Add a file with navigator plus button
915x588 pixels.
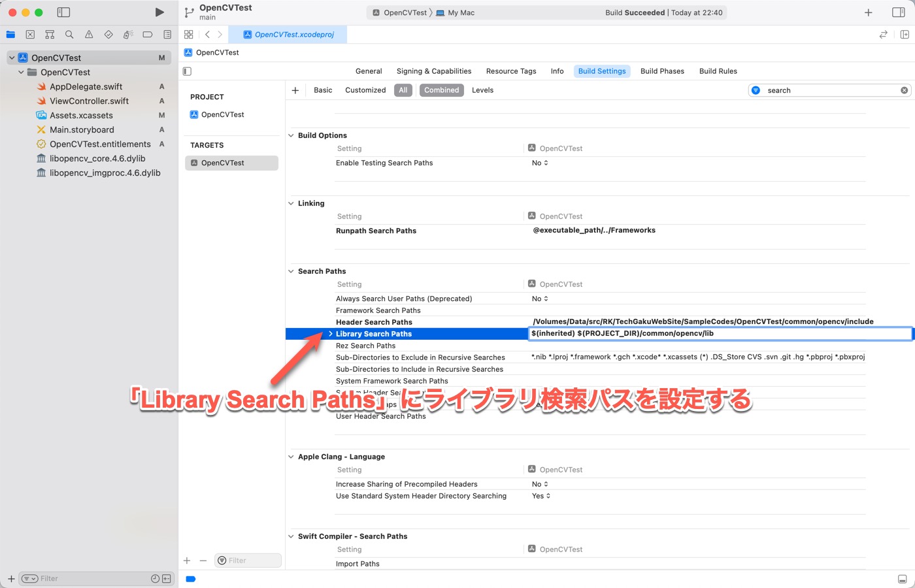[x=11, y=579]
